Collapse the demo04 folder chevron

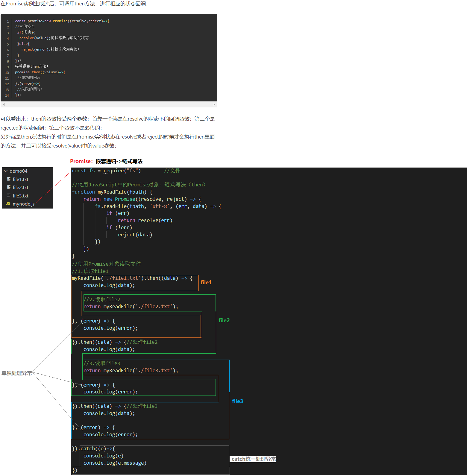[x=6, y=171]
